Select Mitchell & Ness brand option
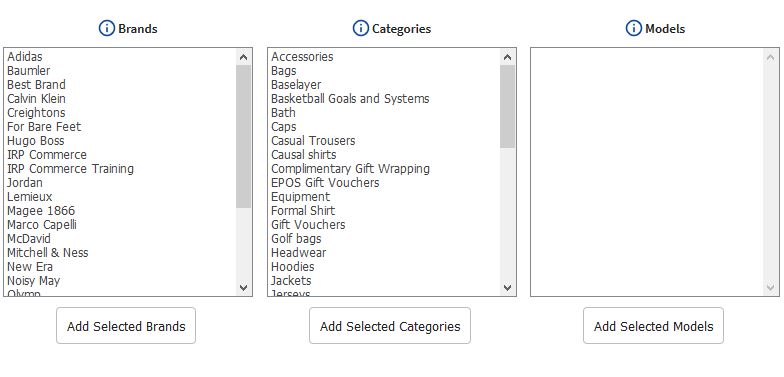 coord(48,253)
